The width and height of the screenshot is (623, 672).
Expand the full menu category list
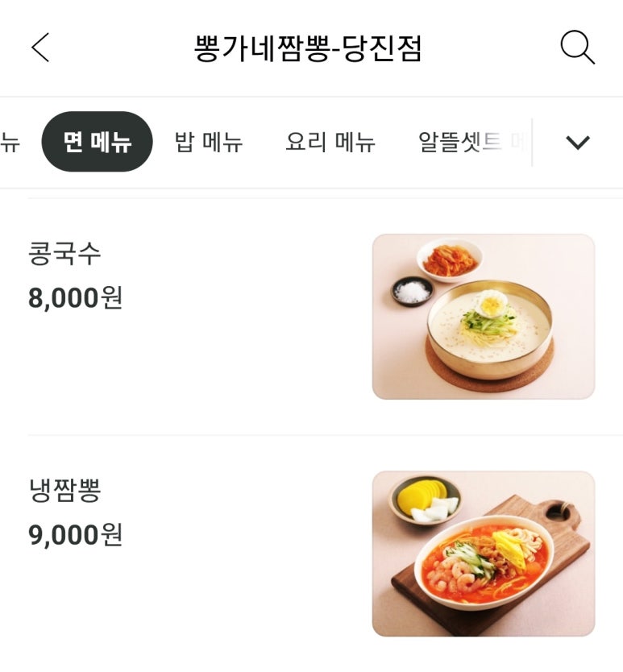tap(578, 143)
